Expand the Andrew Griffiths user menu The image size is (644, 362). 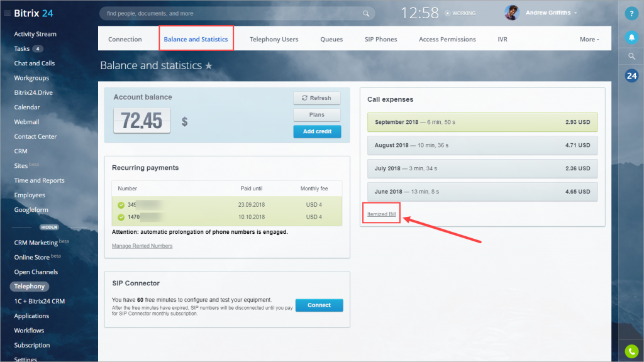click(552, 13)
